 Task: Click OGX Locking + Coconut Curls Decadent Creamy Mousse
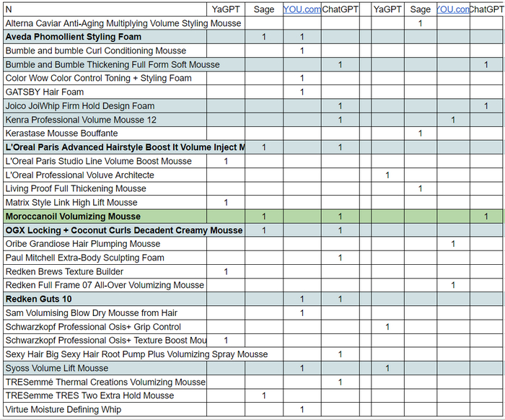coord(124,230)
